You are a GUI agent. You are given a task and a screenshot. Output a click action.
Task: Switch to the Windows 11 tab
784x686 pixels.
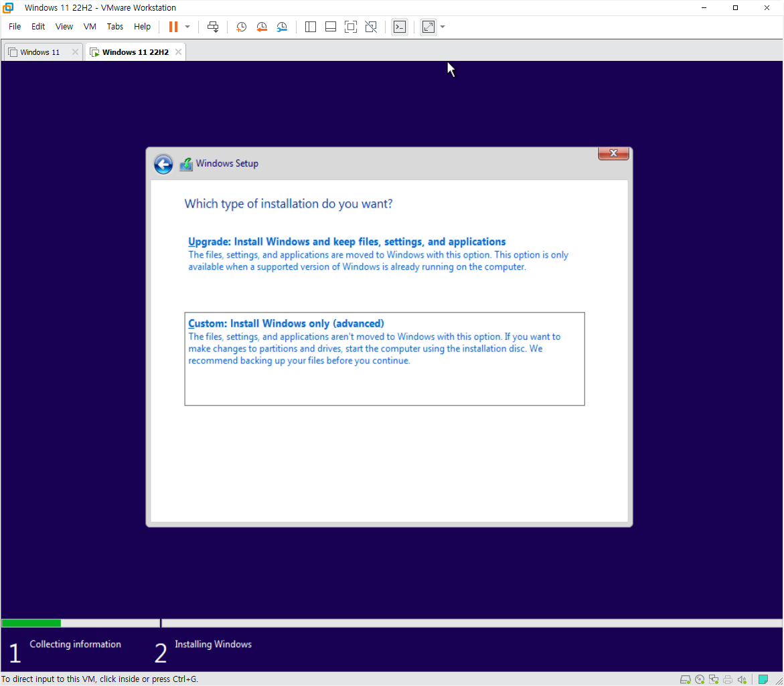pos(40,52)
